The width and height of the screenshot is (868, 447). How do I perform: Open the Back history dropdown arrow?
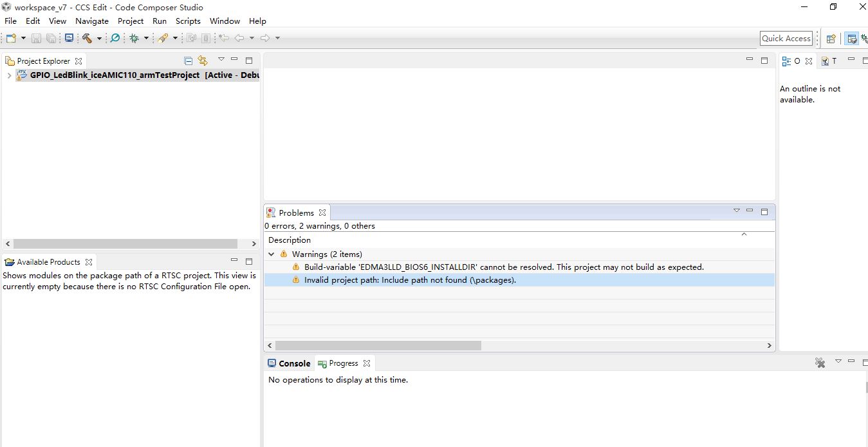252,38
